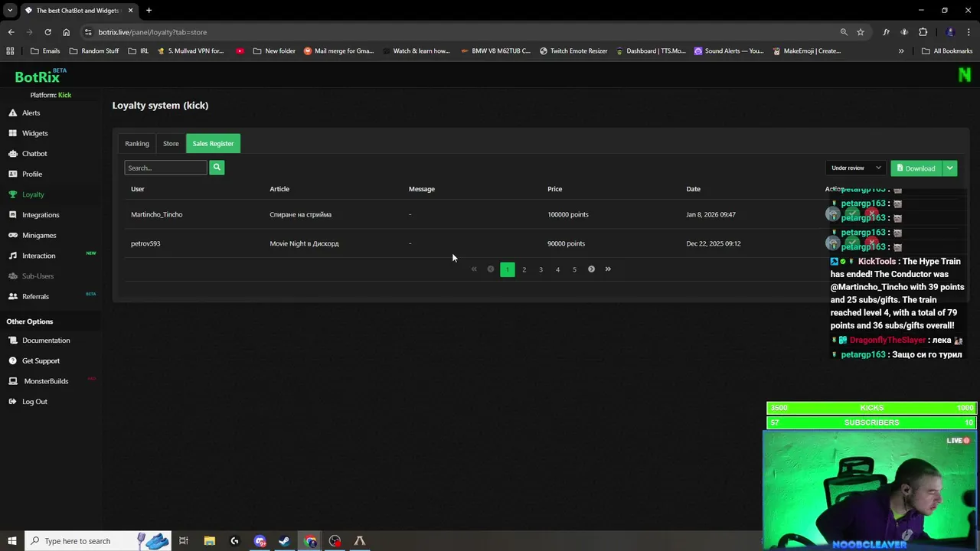Switch to the Ranking tab
The image size is (980, 551).
point(137,143)
